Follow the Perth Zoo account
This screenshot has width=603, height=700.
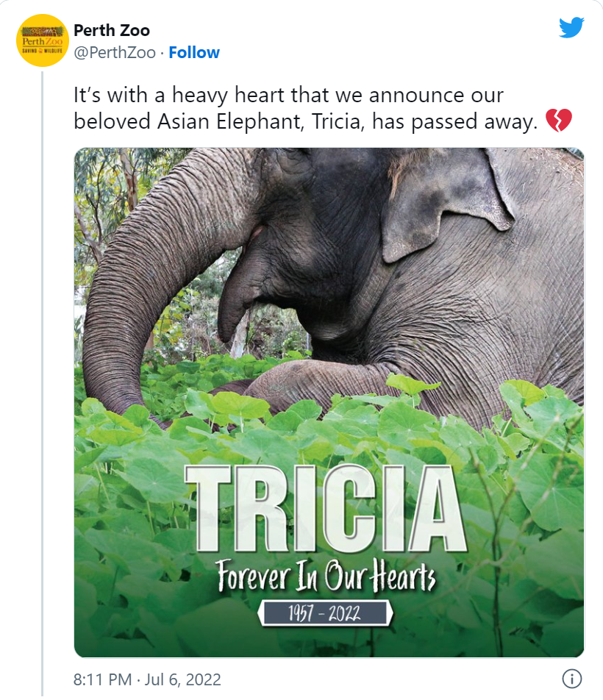tap(194, 53)
